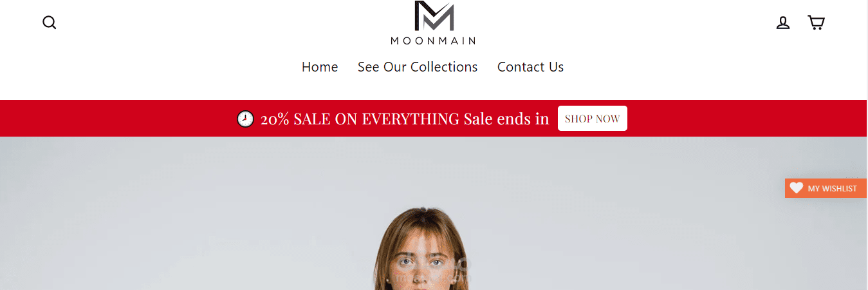Tap the white heart wishlist icon
Image resolution: width=868 pixels, height=290 pixels.
797,188
